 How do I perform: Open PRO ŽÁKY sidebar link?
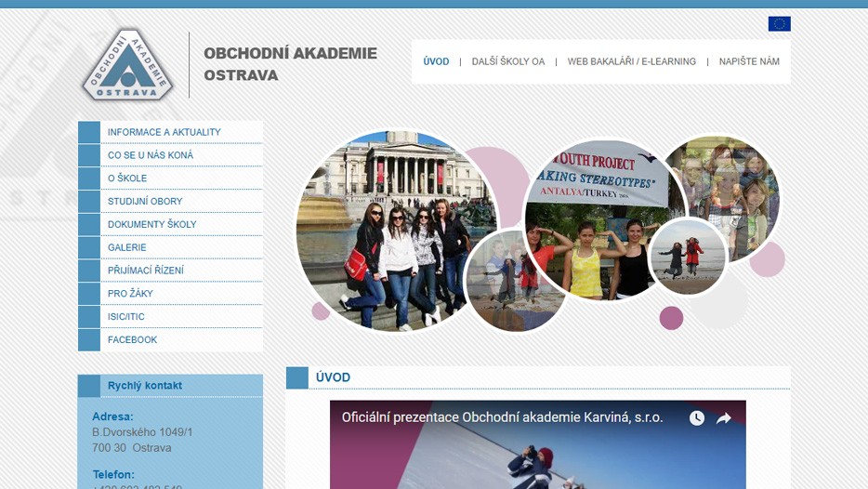pyautogui.click(x=170, y=294)
